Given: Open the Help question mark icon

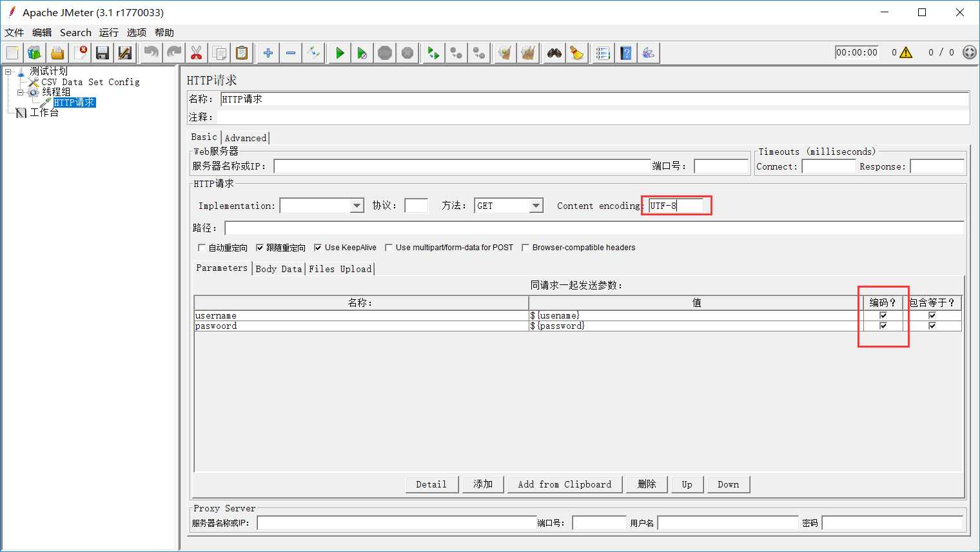Looking at the screenshot, I should click(x=626, y=53).
